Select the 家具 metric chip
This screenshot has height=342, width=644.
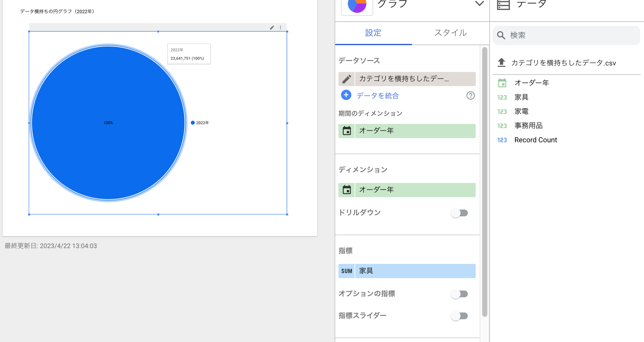(415, 271)
